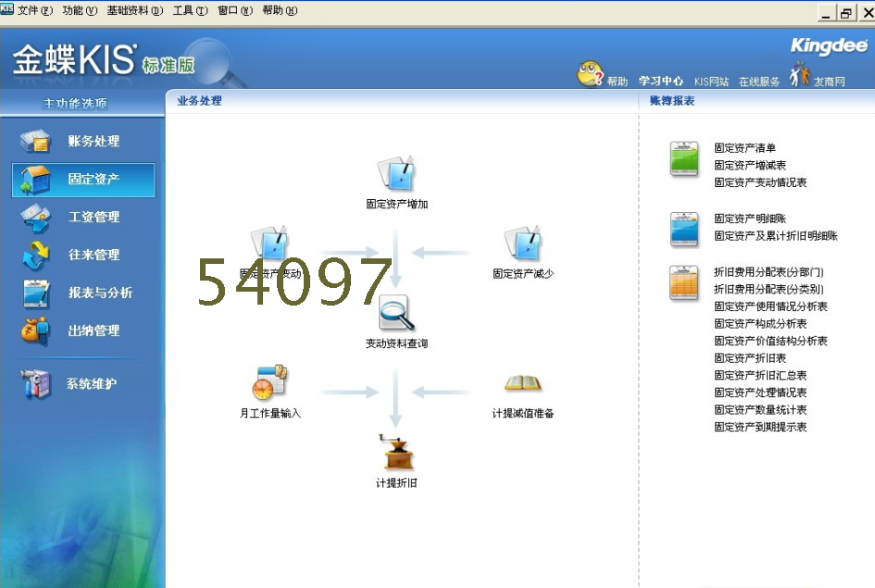This screenshot has height=588, width=875.
Task: Click the 工资管理 sidebar icon
Action: tap(35, 217)
